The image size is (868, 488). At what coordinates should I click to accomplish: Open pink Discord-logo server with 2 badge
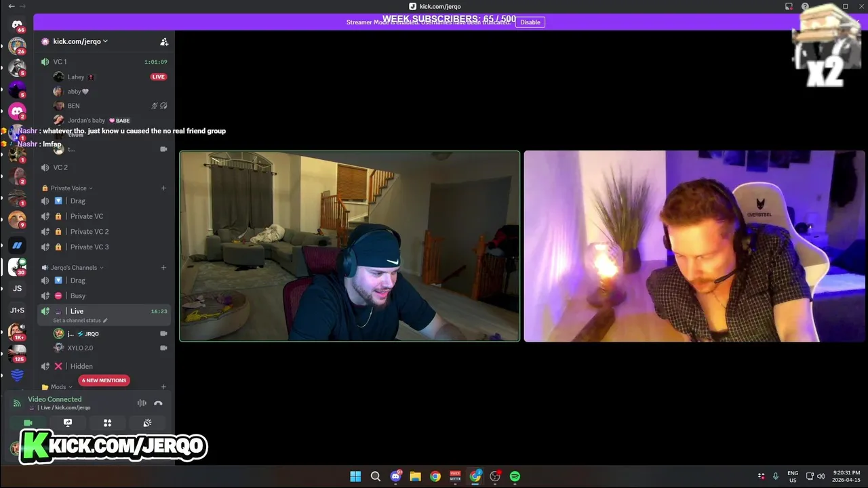click(17, 110)
